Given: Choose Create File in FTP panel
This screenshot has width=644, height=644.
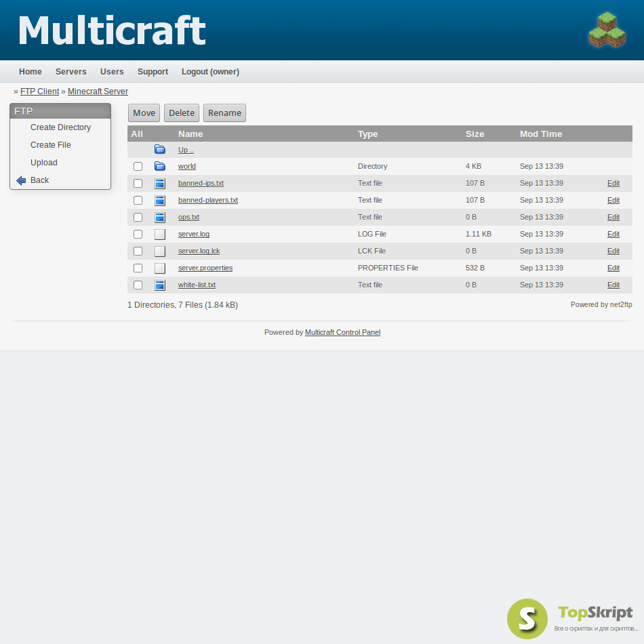Looking at the screenshot, I should coord(51,145).
